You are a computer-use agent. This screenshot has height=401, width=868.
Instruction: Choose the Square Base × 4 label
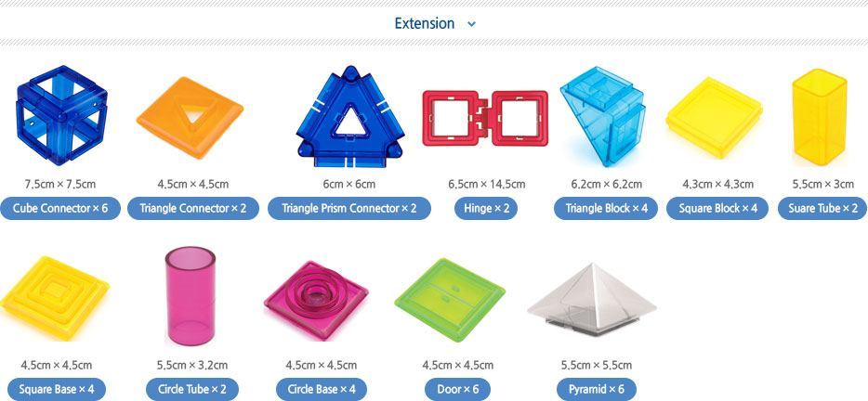coord(57,389)
